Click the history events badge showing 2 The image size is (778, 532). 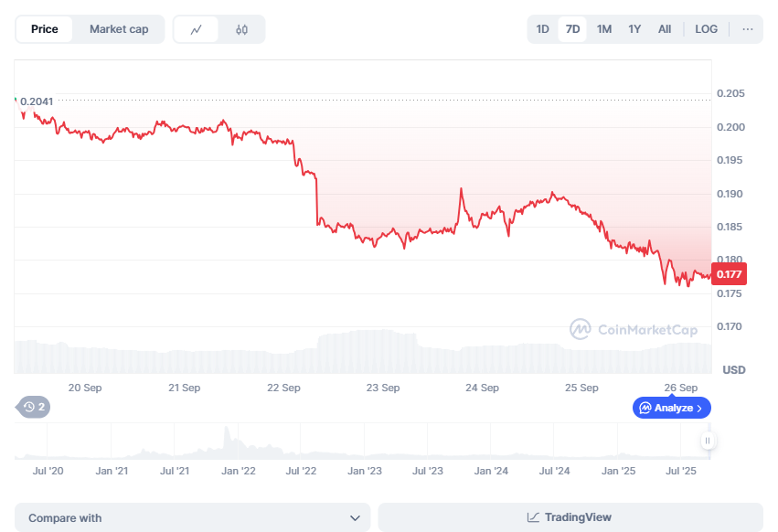pos(35,407)
